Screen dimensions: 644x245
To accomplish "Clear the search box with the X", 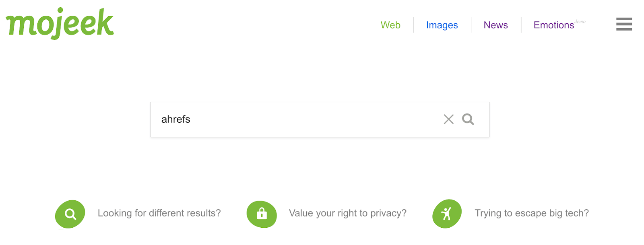I will (448, 119).
